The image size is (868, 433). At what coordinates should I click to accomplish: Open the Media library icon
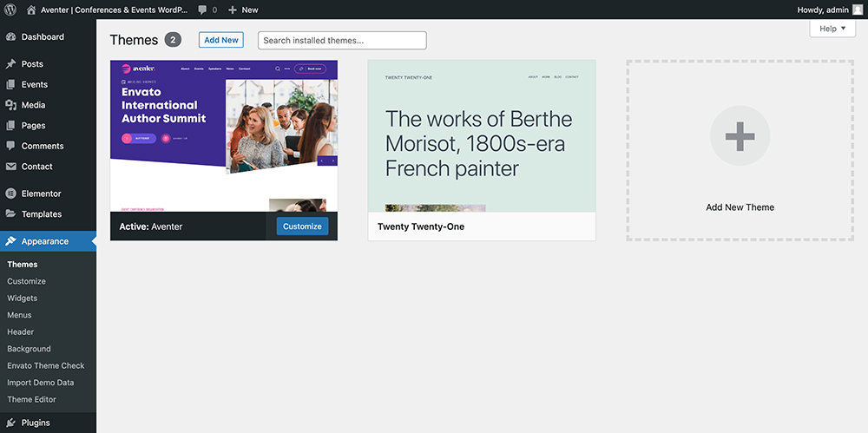point(10,105)
